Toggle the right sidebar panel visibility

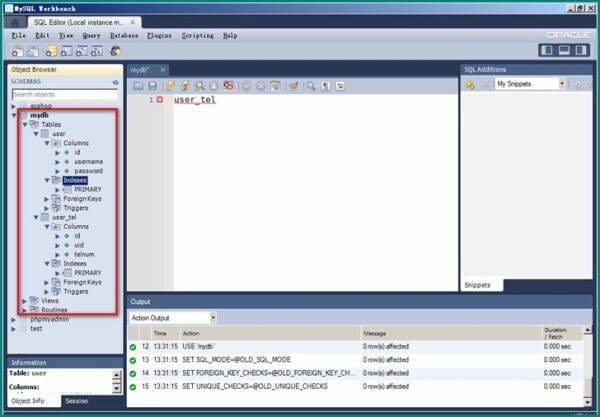click(581, 50)
